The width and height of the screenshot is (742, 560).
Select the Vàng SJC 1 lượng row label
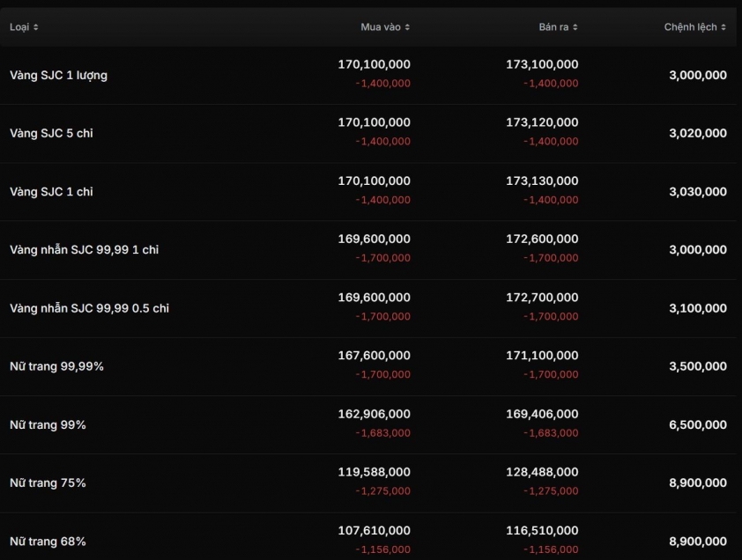(58, 76)
